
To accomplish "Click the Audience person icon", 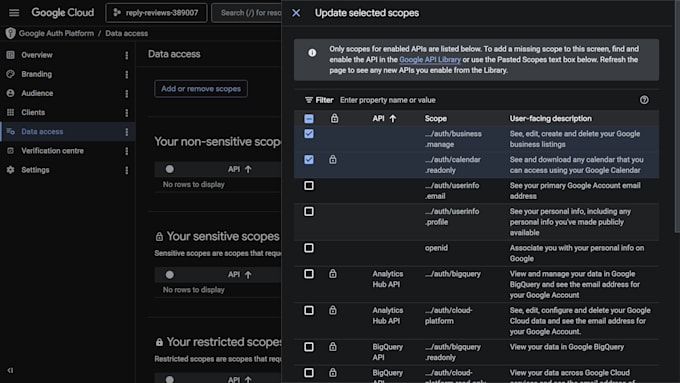I will point(10,93).
